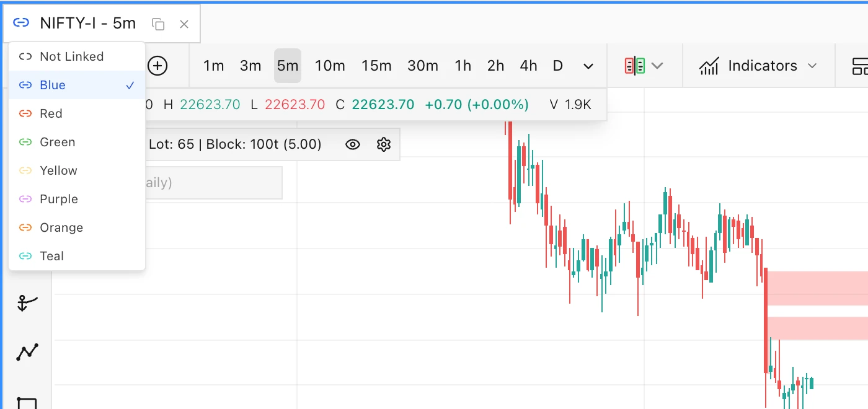Screen dimensions: 868x409
Task: Switch to the 15m timeframe
Action: tap(377, 66)
